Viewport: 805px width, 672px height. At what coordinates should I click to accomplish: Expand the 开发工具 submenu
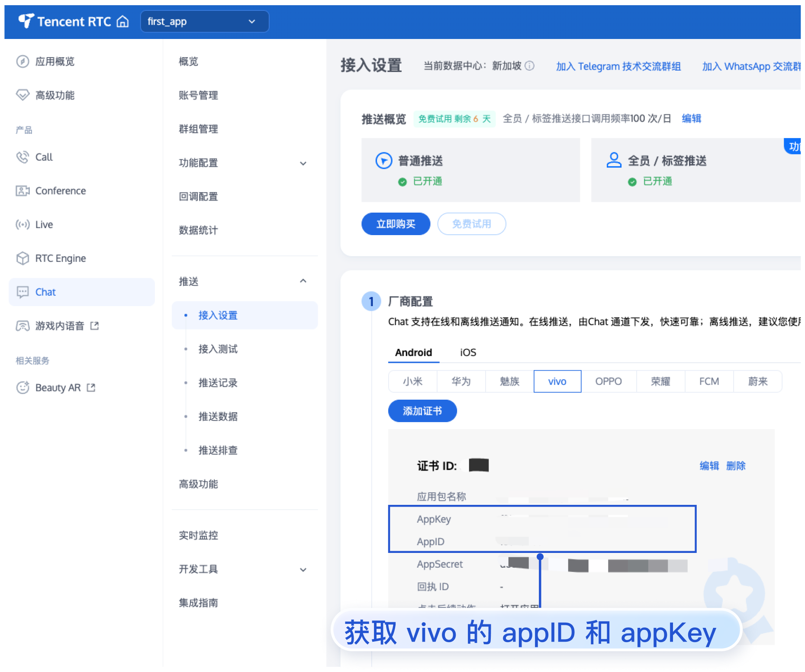[303, 569]
